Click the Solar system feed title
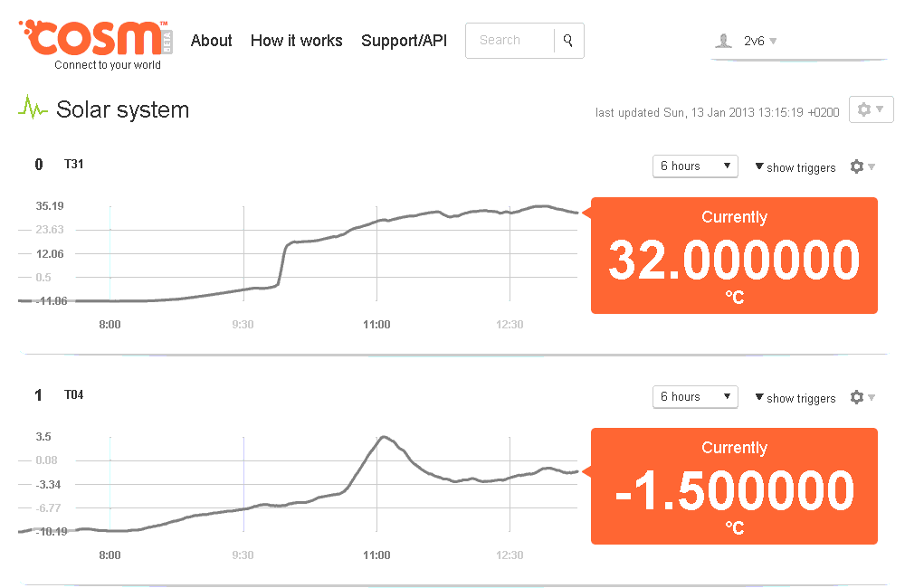The image size is (905, 588). click(x=122, y=110)
